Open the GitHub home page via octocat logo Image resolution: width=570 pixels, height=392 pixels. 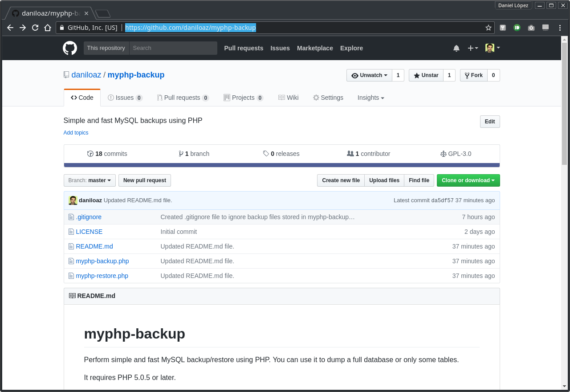70,48
